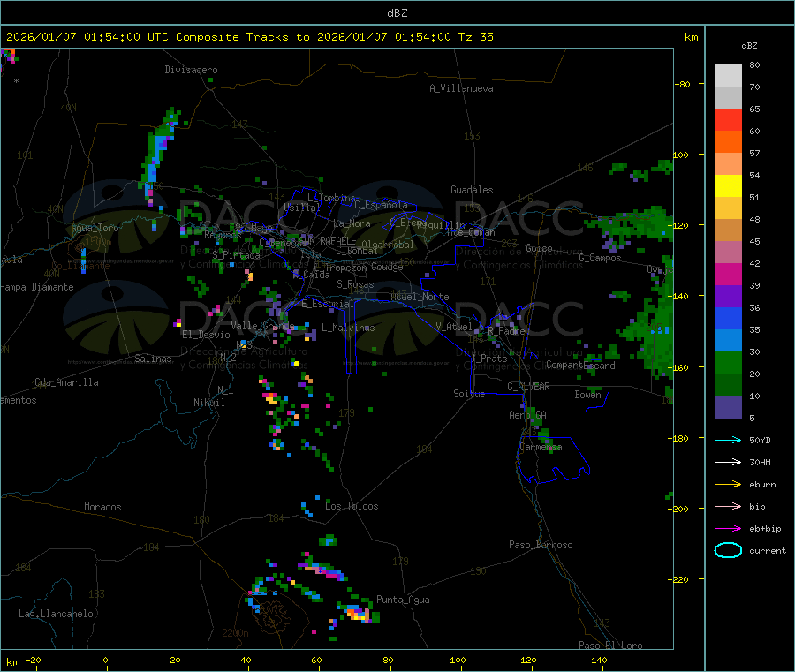This screenshot has height=672, width=795.
Task: Click the magenta eb+bip arrow in legend
Action: tap(728, 528)
